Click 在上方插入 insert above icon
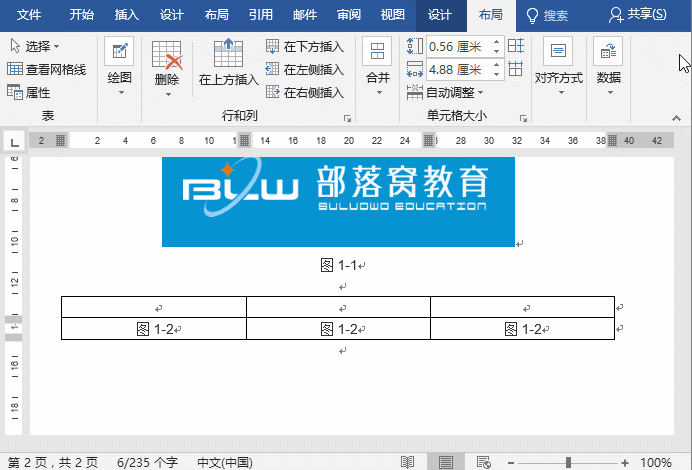Image resolution: width=692 pixels, height=470 pixels. click(x=228, y=53)
